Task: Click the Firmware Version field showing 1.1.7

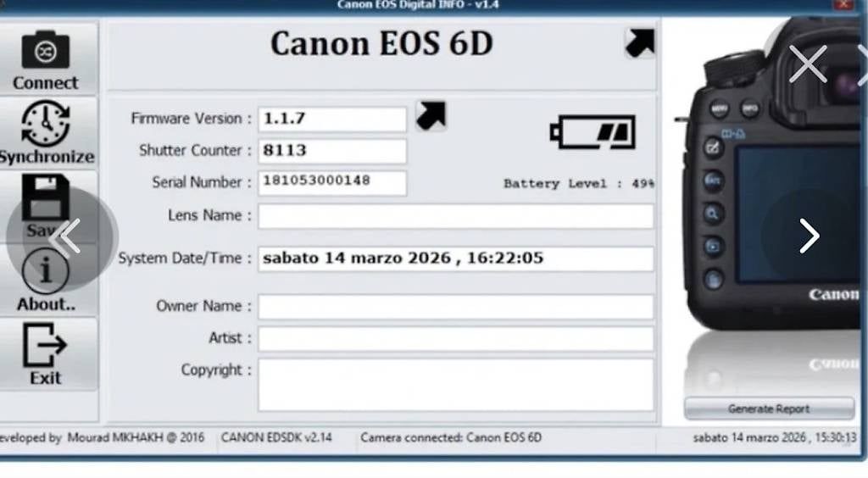Action: 332,119
